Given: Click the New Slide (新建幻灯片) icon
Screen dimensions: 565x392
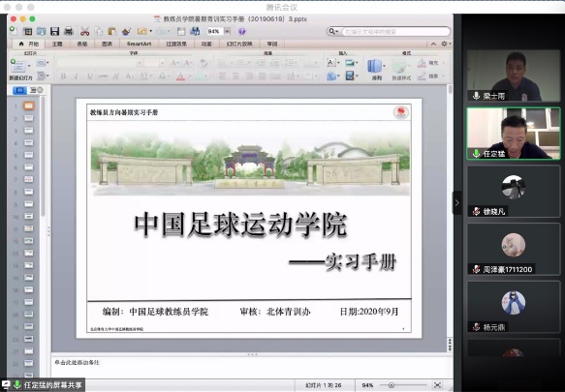Looking at the screenshot, I should coord(18,66).
